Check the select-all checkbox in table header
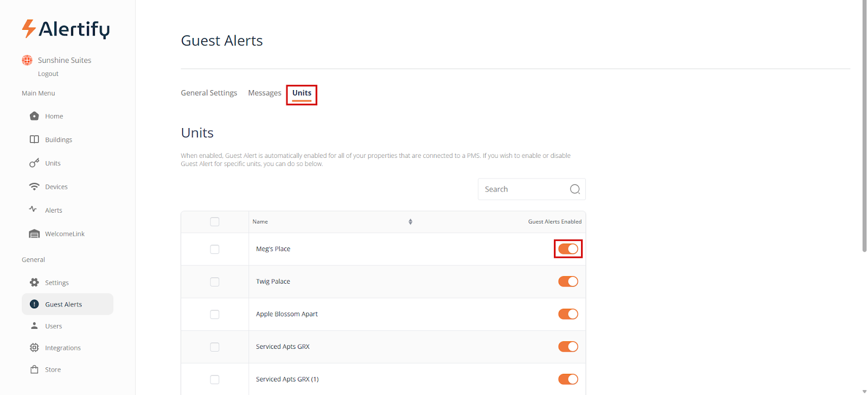The height and width of the screenshot is (395, 868). pyautogui.click(x=215, y=222)
